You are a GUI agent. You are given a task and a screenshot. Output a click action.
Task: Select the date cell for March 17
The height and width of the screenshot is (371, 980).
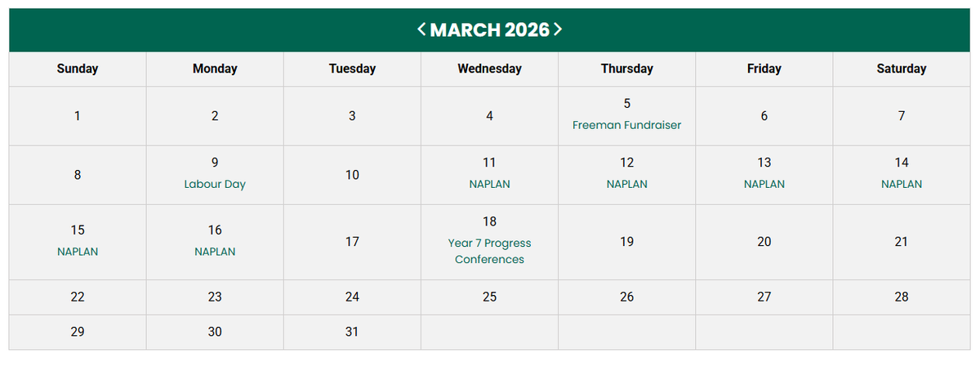tap(352, 242)
